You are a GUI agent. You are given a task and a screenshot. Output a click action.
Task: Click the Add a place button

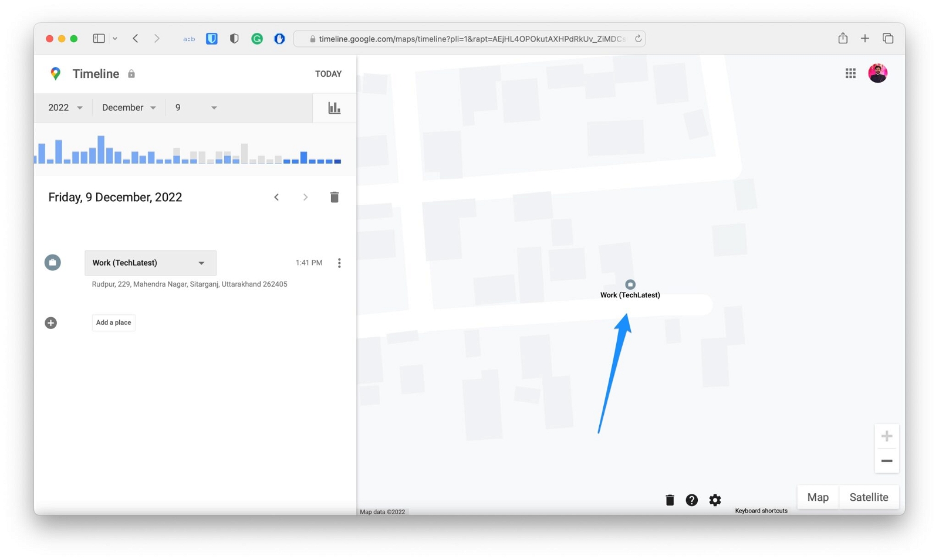tap(113, 323)
